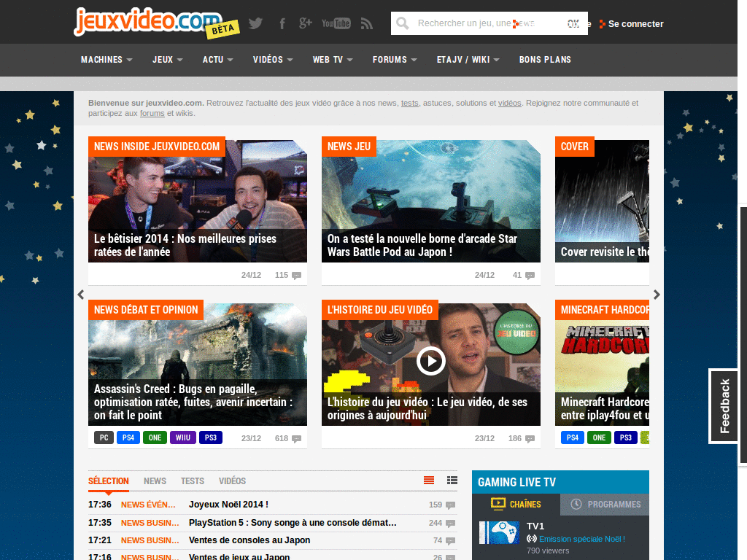Open Joyeux Noël 2014 news
The width and height of the screenshot is (747, 560).
pos(228,505)
